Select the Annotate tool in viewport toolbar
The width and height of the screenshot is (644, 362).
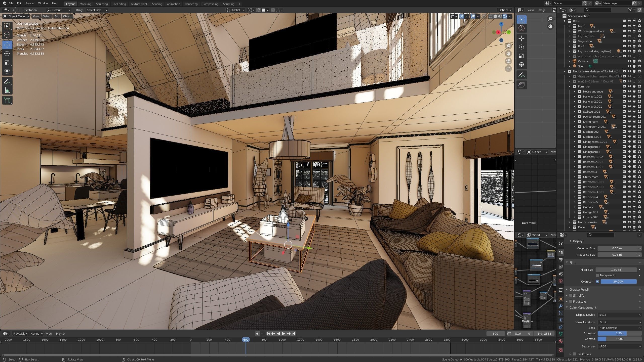tap(7, 81)
